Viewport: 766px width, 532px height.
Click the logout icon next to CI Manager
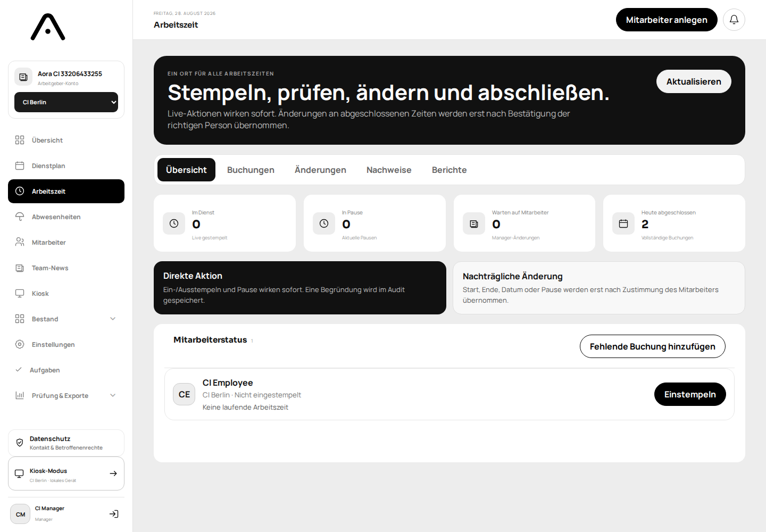click(114, 514)
